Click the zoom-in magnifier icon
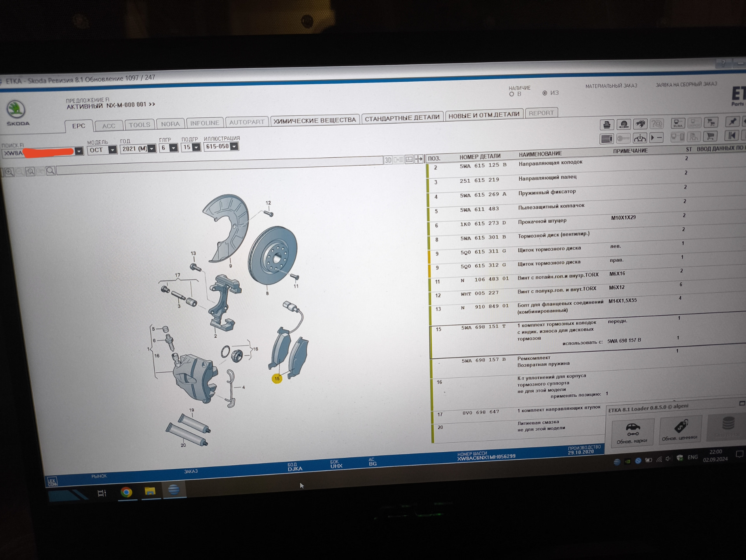 [x=9, y=172]
